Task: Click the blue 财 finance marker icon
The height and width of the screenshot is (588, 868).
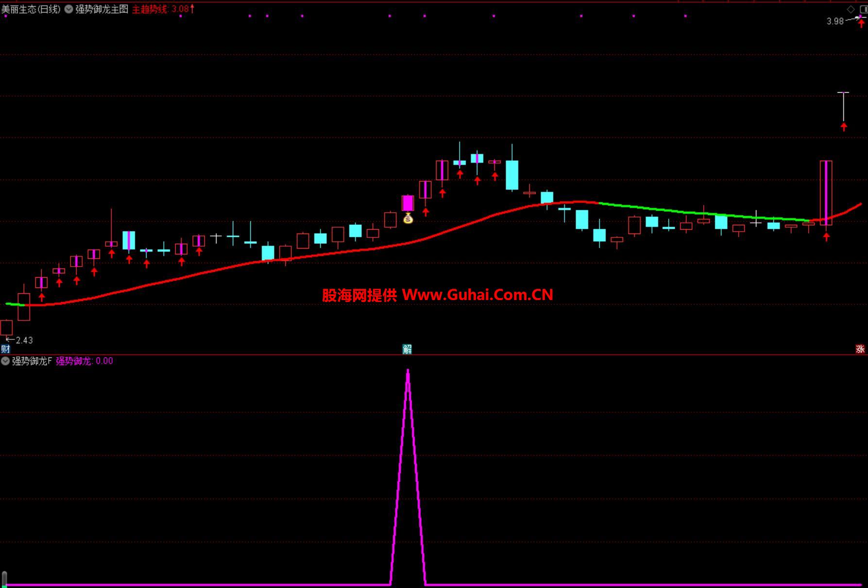Action: [5, 349]
